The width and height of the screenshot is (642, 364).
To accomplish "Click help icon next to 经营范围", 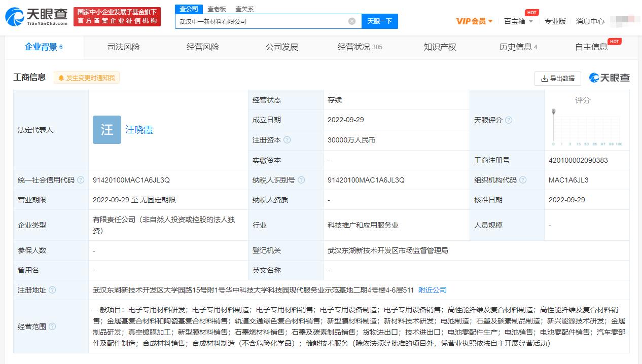I will click(52, 326).
